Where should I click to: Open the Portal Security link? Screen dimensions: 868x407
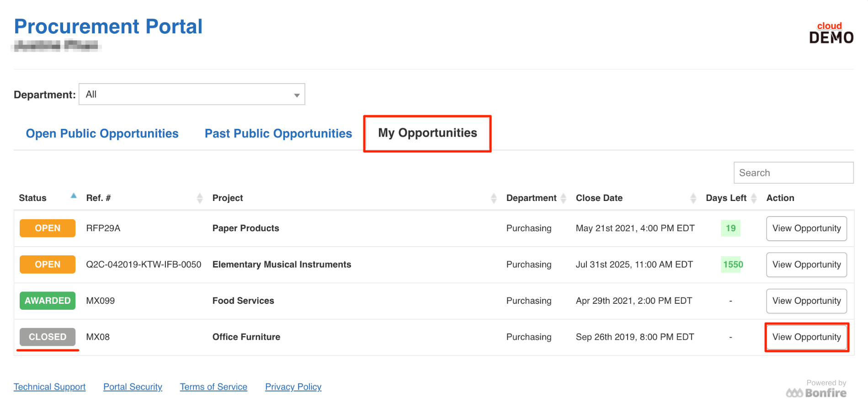click(x=133, y=387)
